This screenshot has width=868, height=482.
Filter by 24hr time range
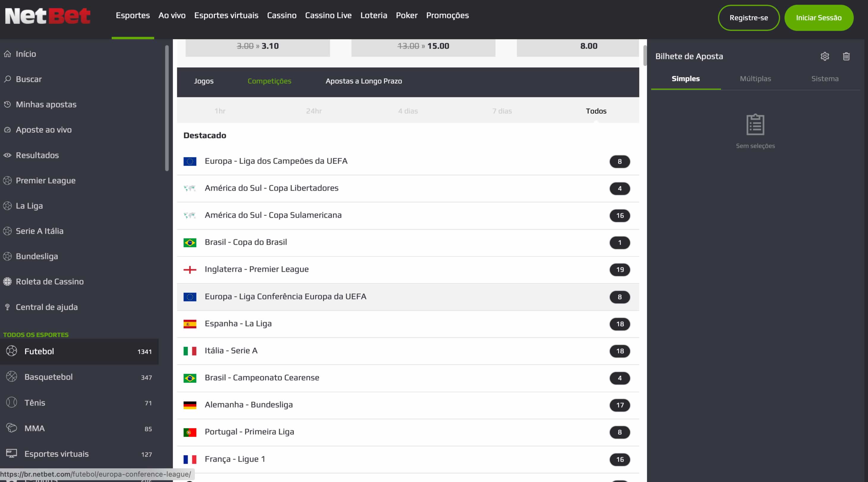(314, 111)
